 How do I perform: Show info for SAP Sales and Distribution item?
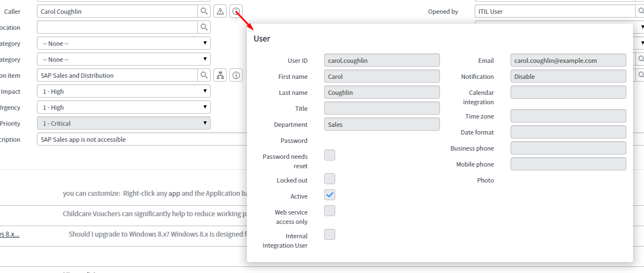(236, 75)
